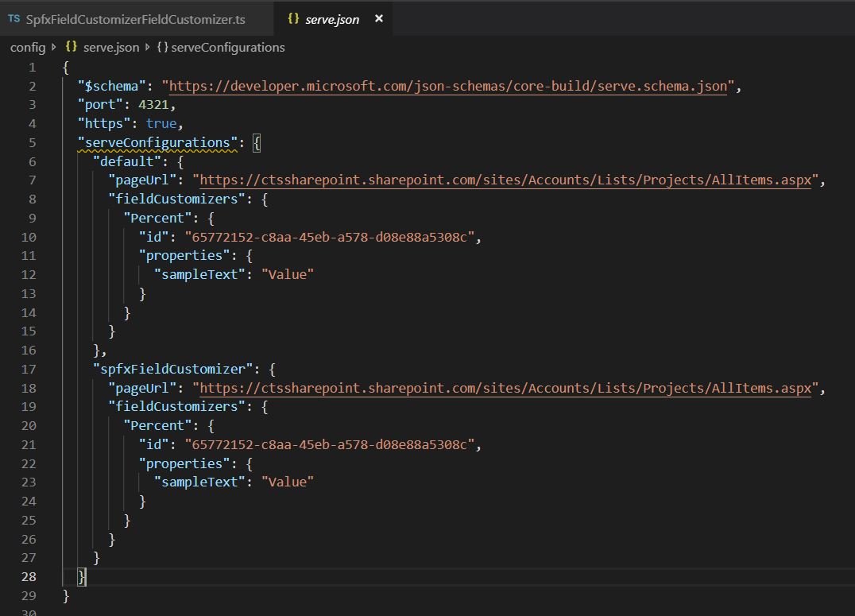Click the opening brace after serveConfigurations
Viewport: 855px width, 616px height.
[x=257, y=143]
